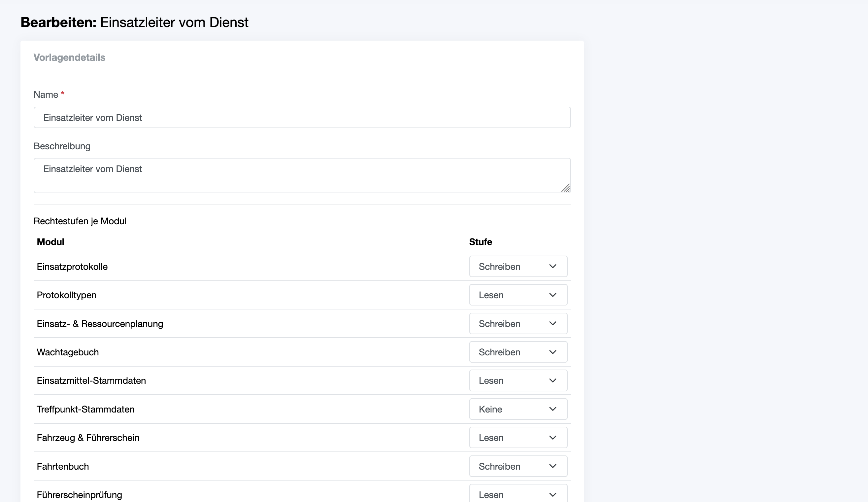Click the Rechtestufen je Modul label
This screenshot has width=868, height=502.
[80, 221]
